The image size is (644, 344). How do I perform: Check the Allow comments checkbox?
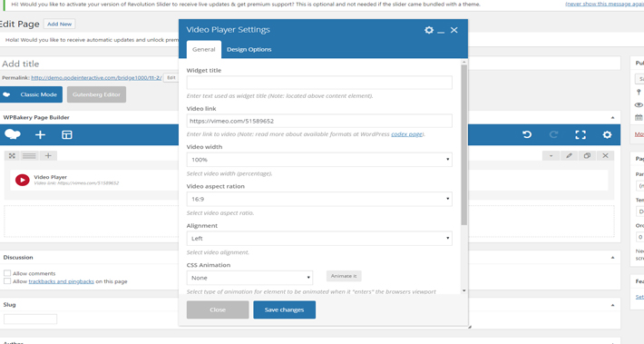pyautogui.click(x=7, y=273)
